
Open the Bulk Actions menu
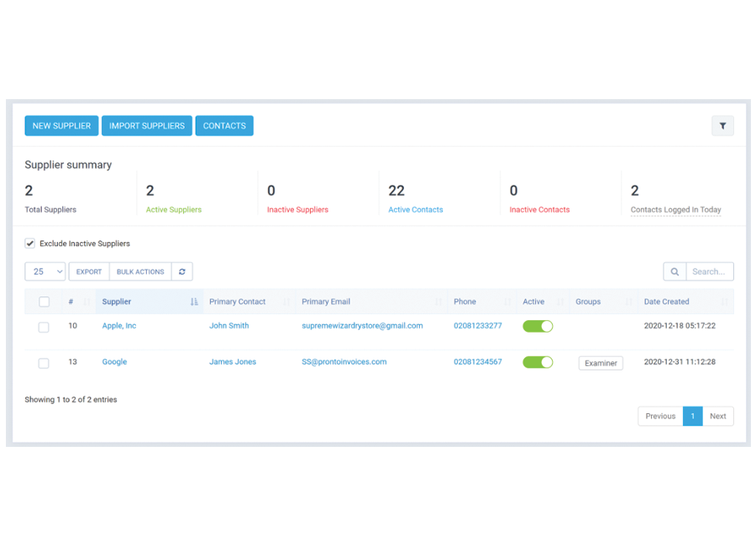click(140, 271)
